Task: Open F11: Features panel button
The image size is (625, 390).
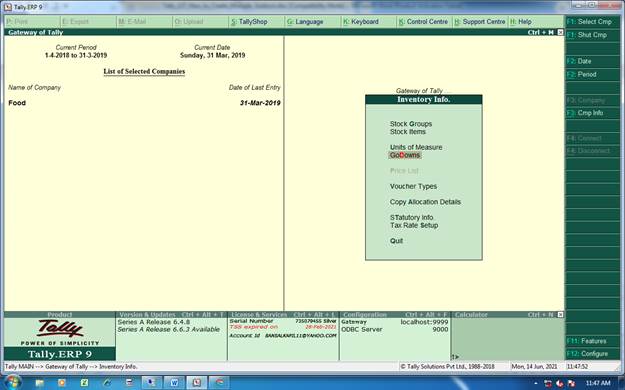Action: 593,341
